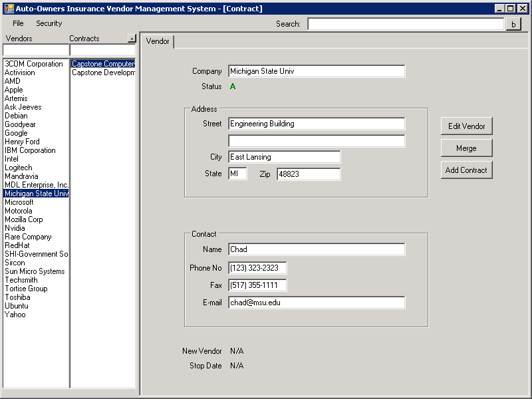Viewport: 532px width, 399px height.
Task: Click the green Status A indicator
Action: [x=233, y=86]
